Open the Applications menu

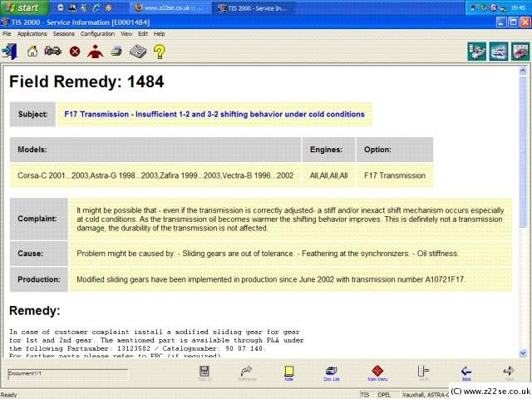pos(32,33)
